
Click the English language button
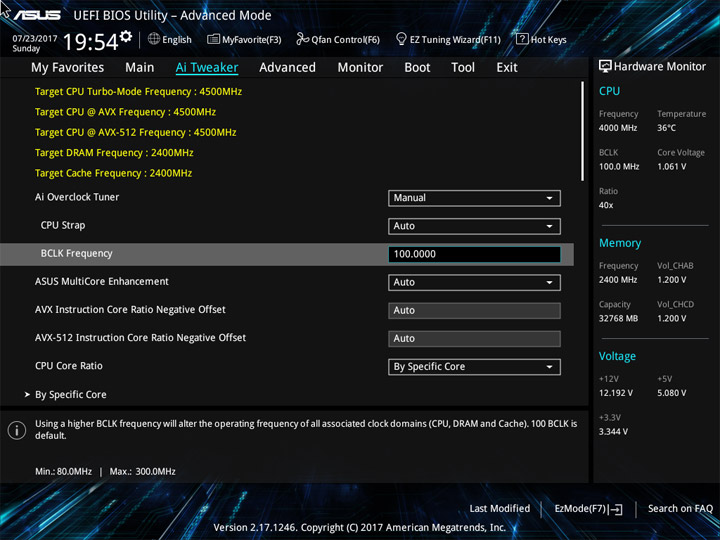170,39
